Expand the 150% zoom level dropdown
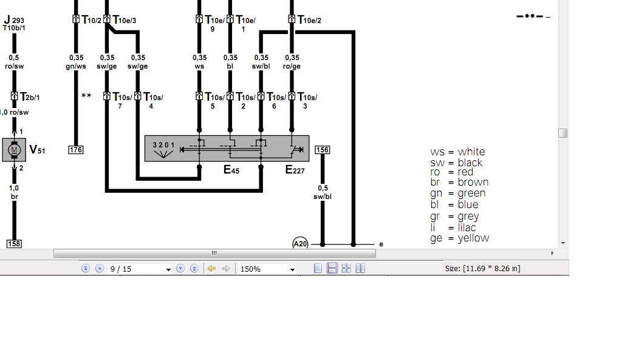 tap(292, 269)
